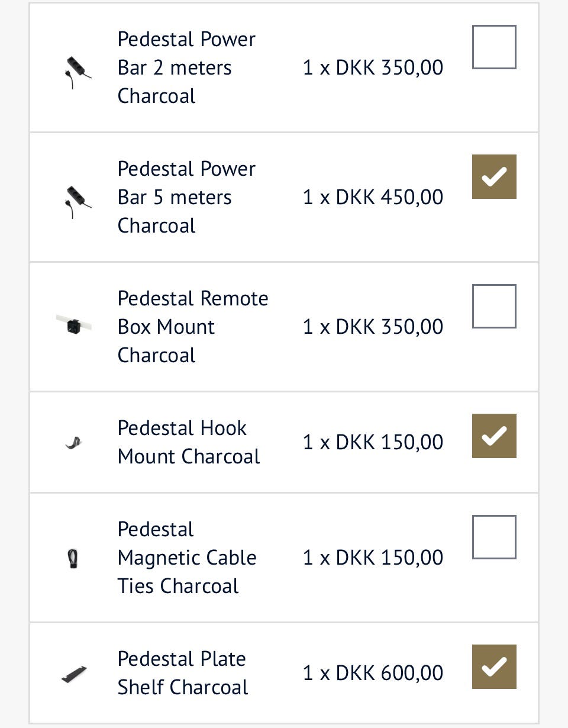The image size is (568, 728).
Task: Click the Remote Box Mount product image
Action: tap(74, 324)
